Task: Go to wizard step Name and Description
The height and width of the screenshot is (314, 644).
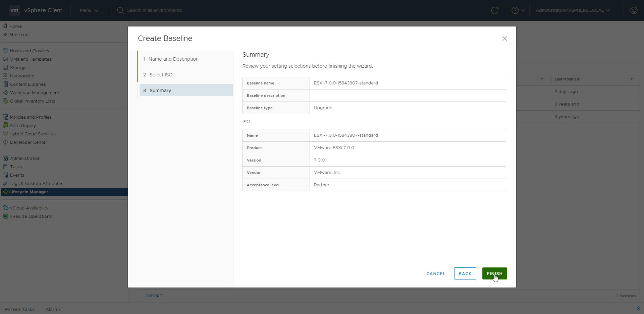Action: (173, 59)
